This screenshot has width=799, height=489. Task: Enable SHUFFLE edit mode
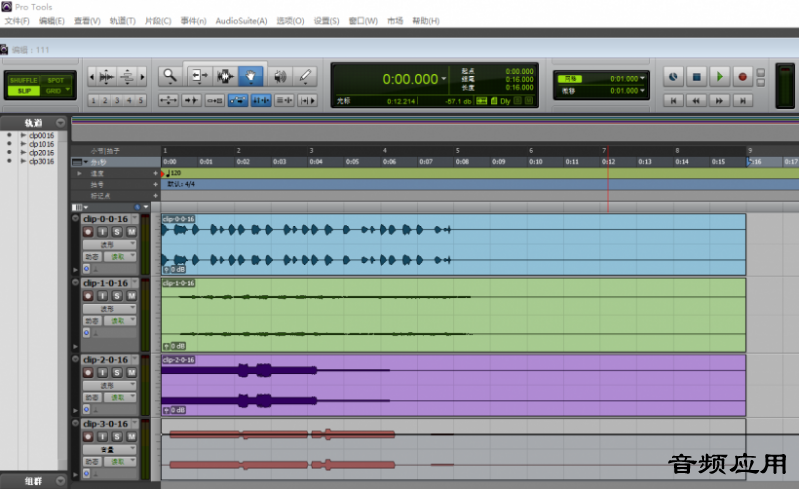click(x=23, y=80)
